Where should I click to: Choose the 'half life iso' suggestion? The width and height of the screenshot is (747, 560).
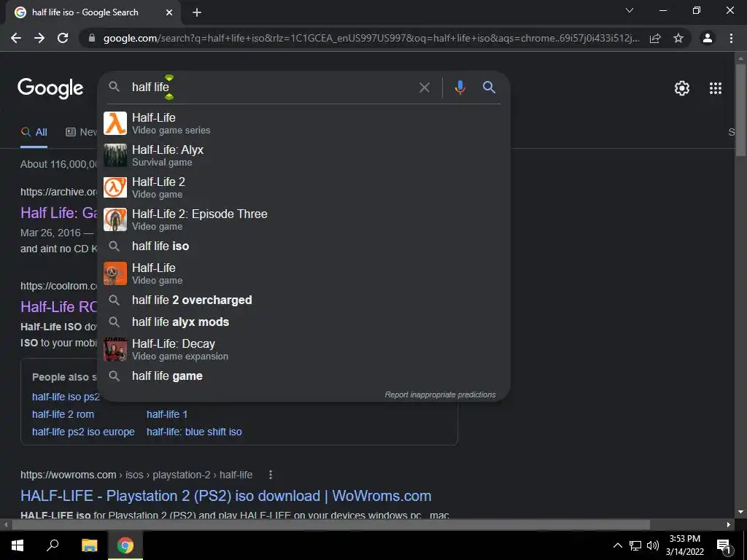tap(303, 246)
